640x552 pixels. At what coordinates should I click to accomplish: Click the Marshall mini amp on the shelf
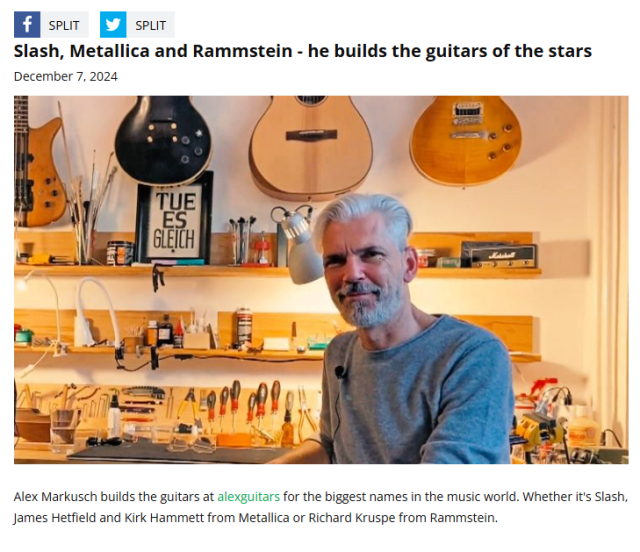coord(499,255)
